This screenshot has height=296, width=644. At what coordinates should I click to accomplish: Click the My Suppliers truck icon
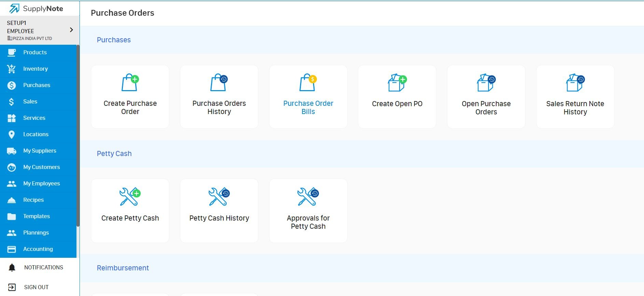[12, 151]
